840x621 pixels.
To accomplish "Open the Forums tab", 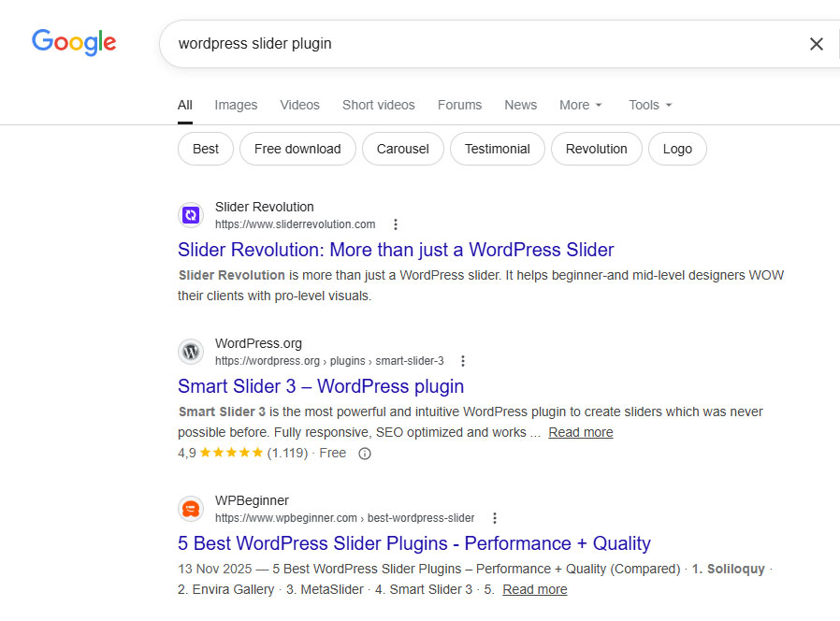I will (459, 105).
